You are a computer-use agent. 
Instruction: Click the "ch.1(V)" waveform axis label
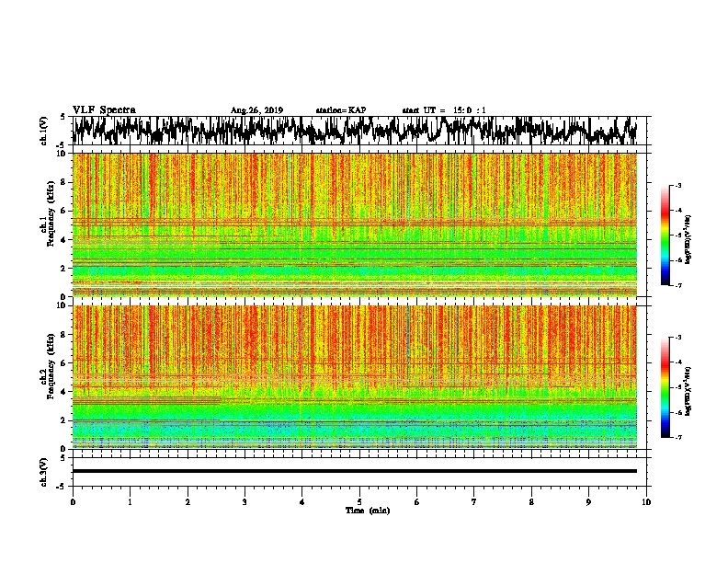point(43,131)
